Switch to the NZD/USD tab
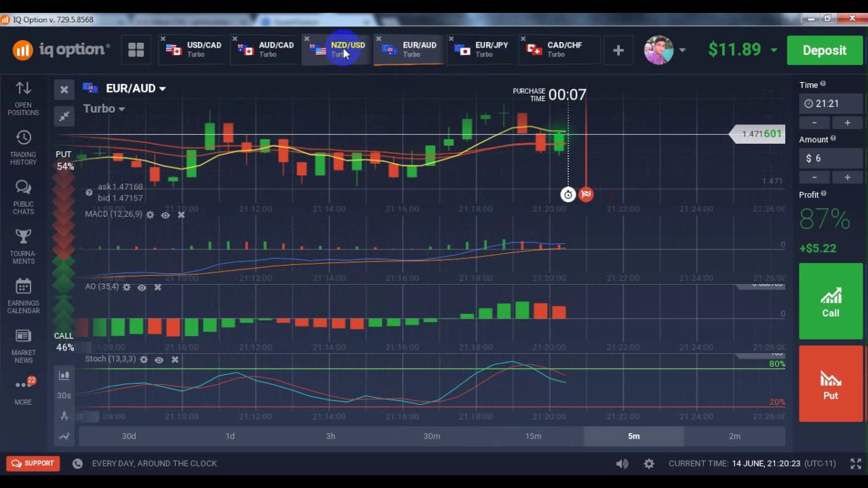Screen dimensions: 868x488 [x=339, y=49]
